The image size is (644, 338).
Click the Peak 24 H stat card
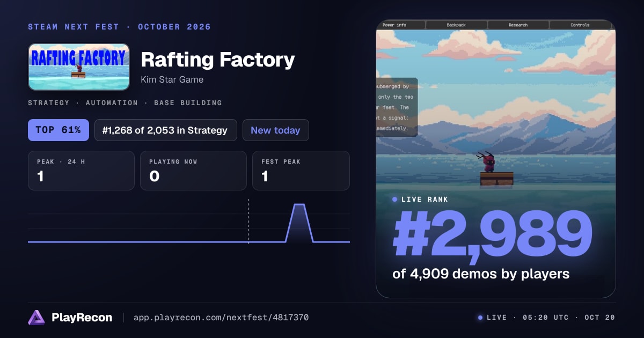pos(81,171)
